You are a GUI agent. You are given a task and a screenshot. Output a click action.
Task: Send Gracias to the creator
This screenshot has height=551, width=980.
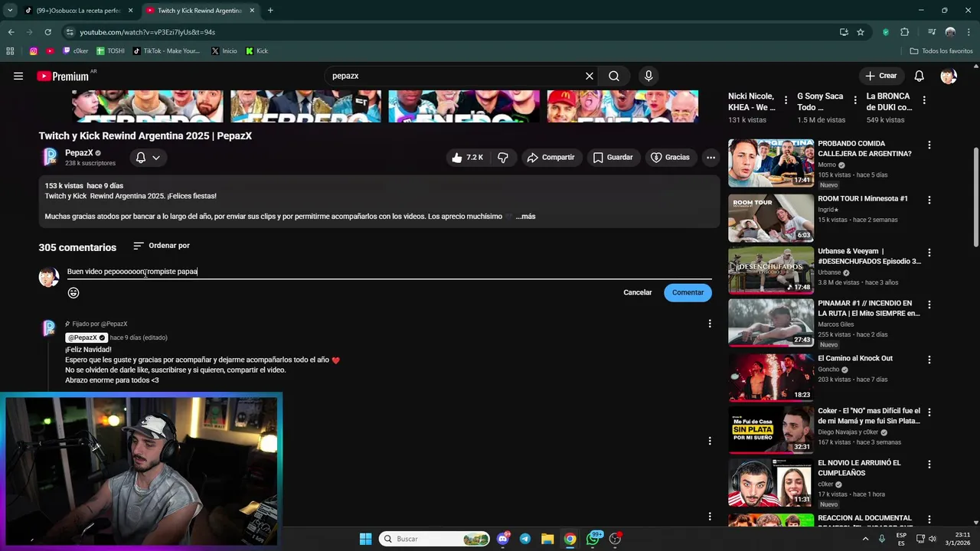[x=670, y=157]
